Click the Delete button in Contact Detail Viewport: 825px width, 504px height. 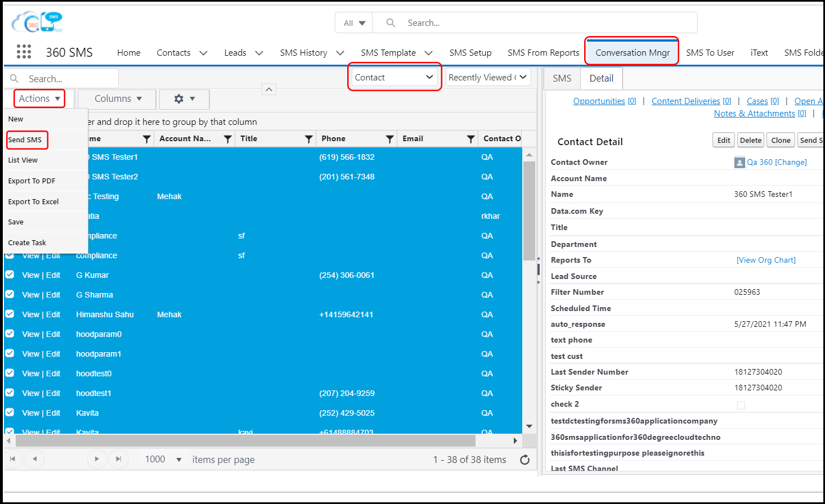tap(751, 140)
